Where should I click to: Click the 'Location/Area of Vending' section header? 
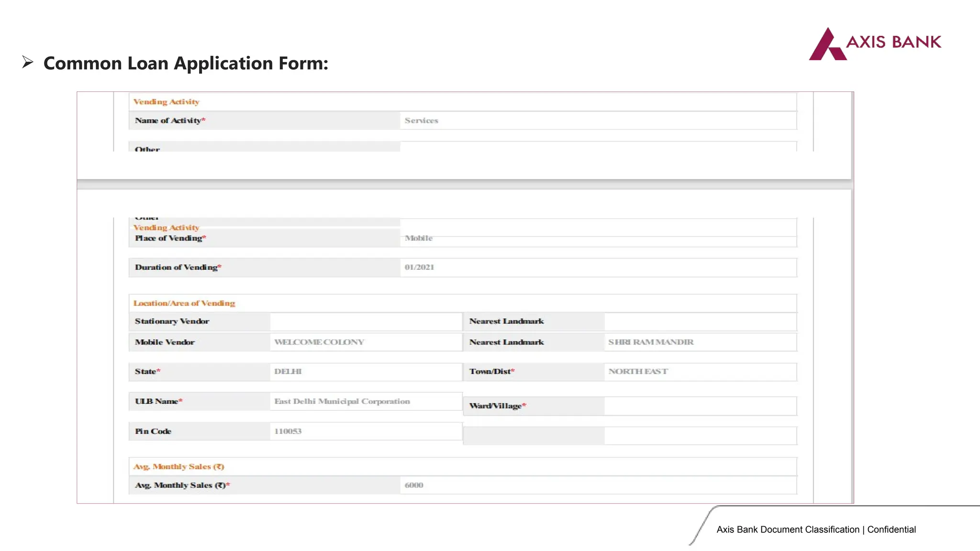pos(184,303)
